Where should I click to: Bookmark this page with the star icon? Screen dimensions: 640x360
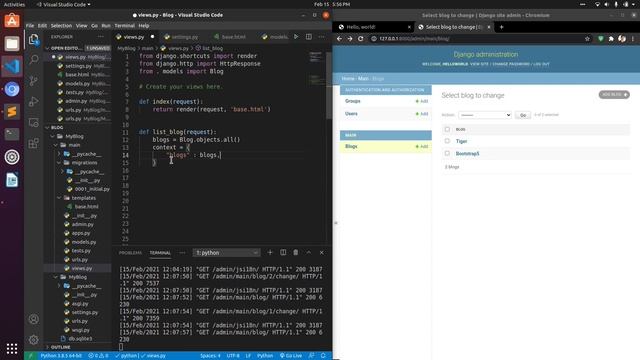pos(587,39)
